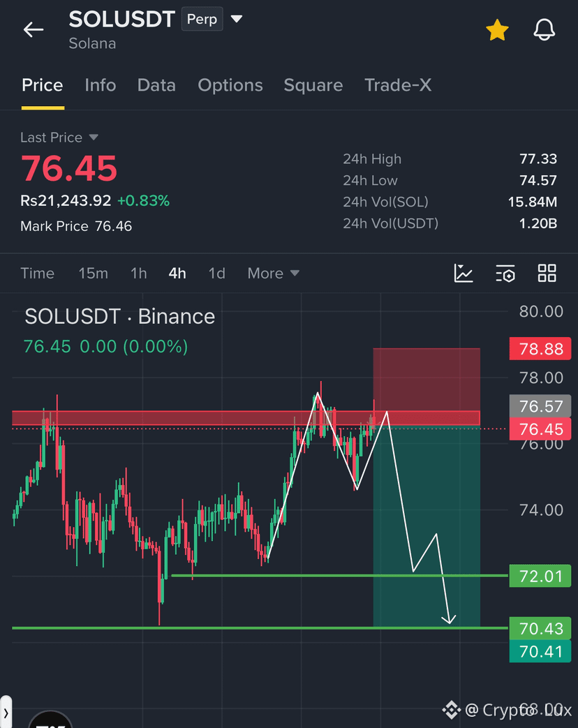Open the chart layout grid icon

(547, 273)
